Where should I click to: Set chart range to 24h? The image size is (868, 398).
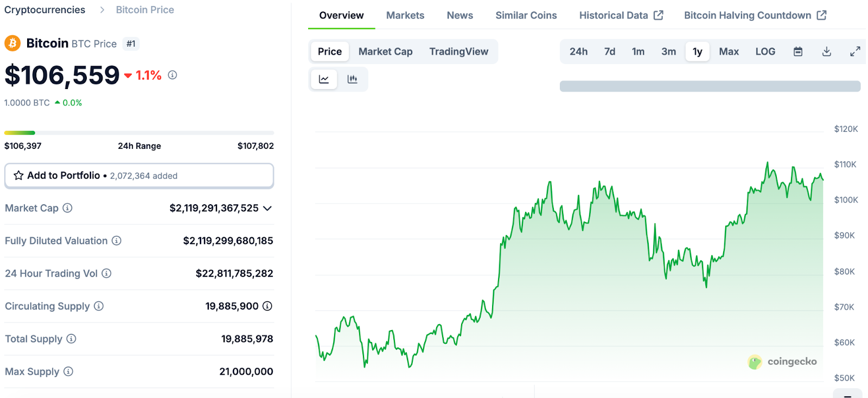click(x=578, y=52)
